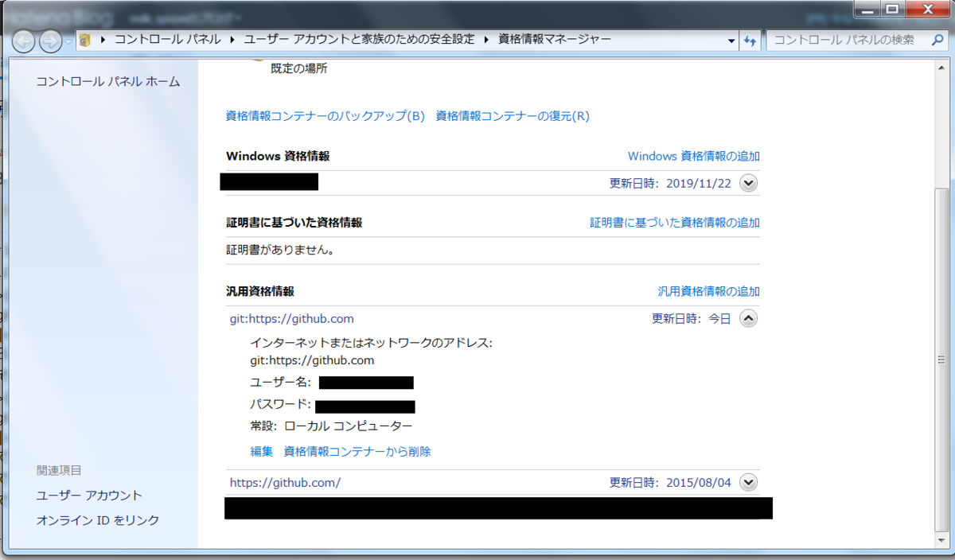Click Windows 資格情報の追加 link
955x560 pixels.
[x=694, y=156]
